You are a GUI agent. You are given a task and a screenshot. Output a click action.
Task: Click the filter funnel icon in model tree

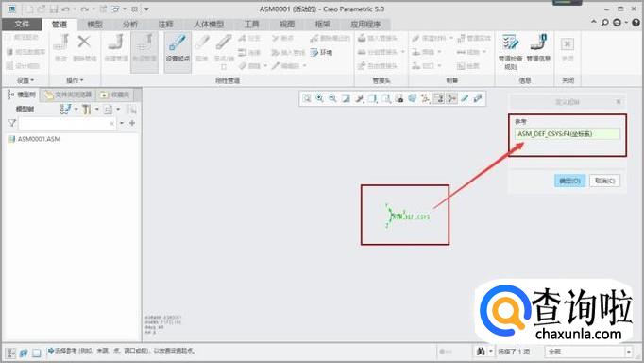(12, 123)
